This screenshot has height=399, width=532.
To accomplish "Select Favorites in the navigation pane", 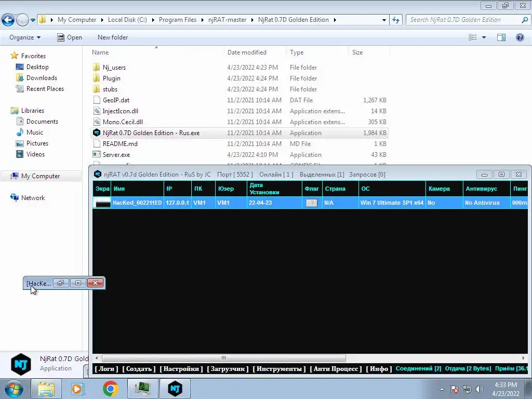I will [33, 56].
